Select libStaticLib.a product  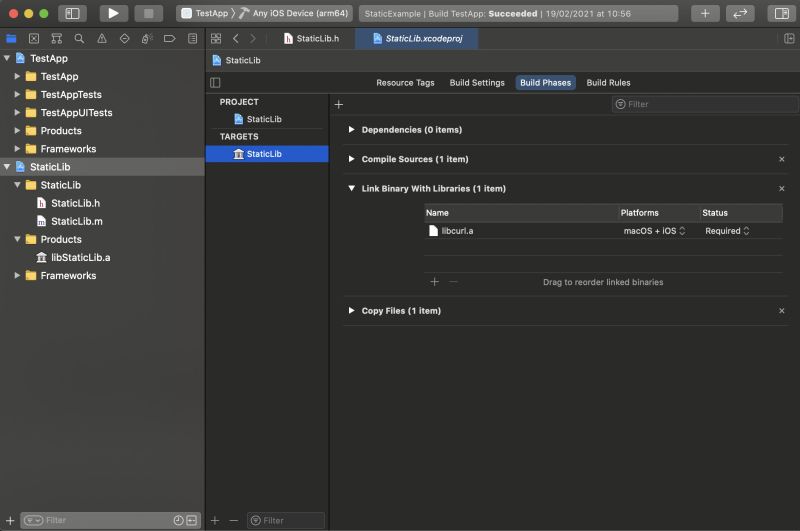pos(80,258)
